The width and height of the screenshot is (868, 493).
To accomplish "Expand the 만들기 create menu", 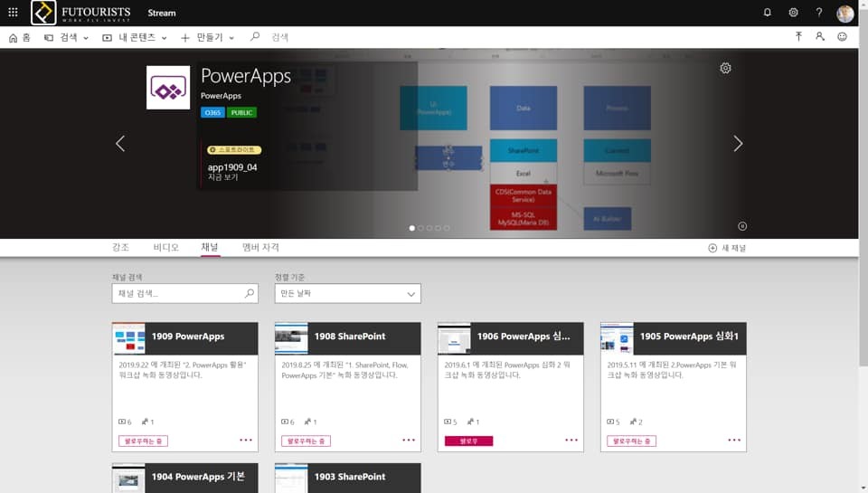I will pyautogui.click(x=208, y=38).
